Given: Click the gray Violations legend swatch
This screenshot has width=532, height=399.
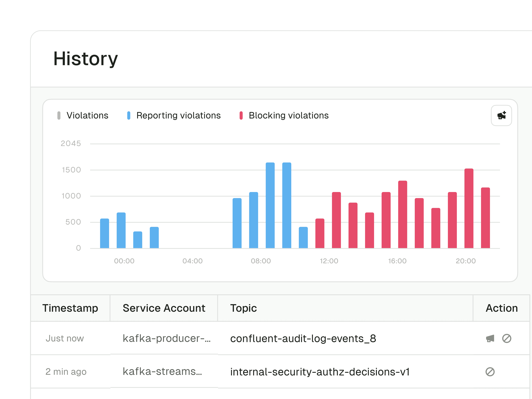Looking at the screenshot, I should [x=59, y=115].
